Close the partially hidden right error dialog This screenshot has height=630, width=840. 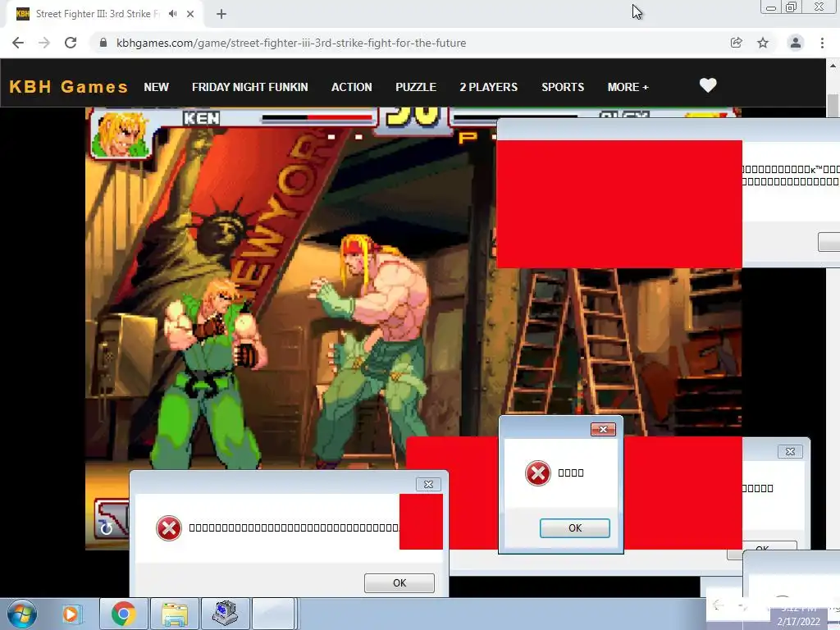(790, 452)
